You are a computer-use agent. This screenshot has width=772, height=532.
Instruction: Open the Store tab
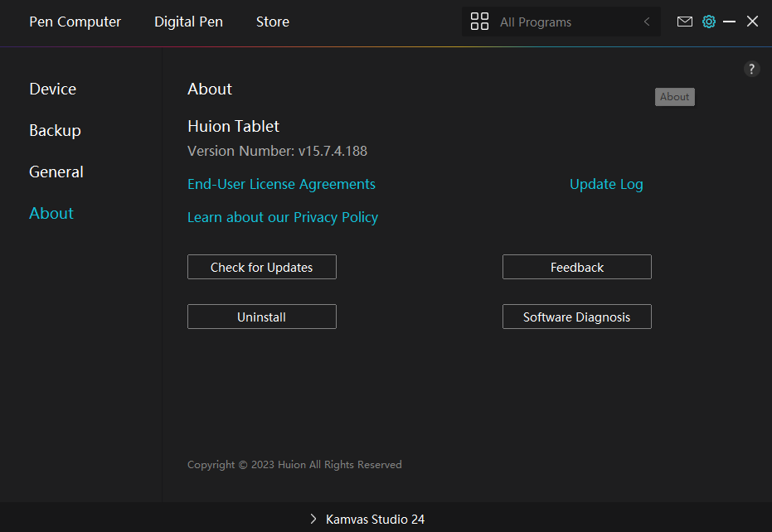pos(272,22)
